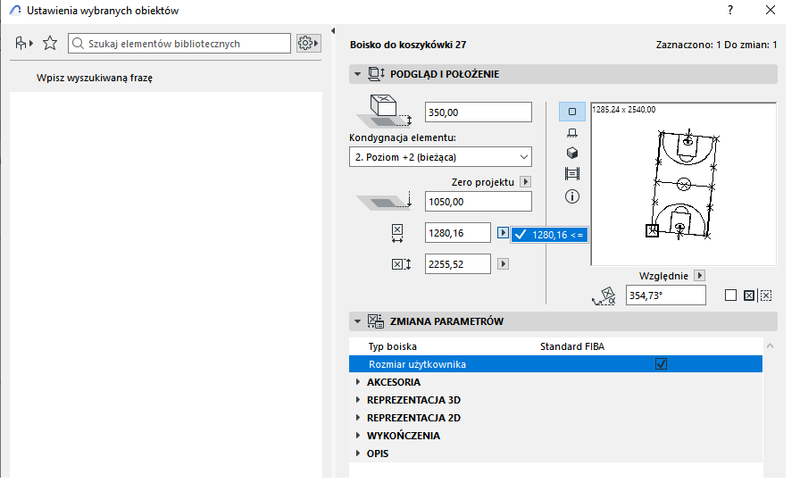Open the Względnie orientation arrow
Viewport: 800px width, 491px height.
(x=699, y=276)
